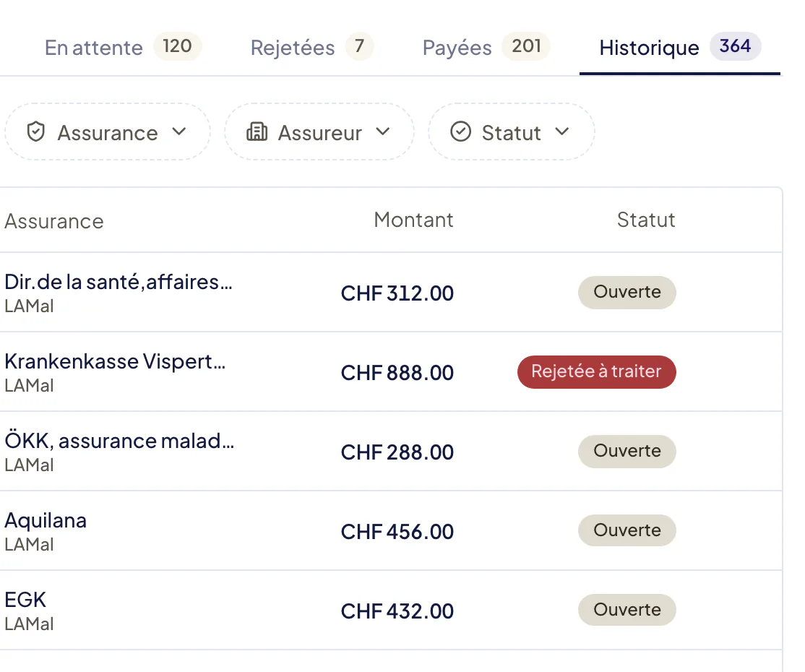Image resolution: width=805 pixels, height=672 pixels.
Task: Expand the Assureur filter chevron
Action: click(382, 132)
